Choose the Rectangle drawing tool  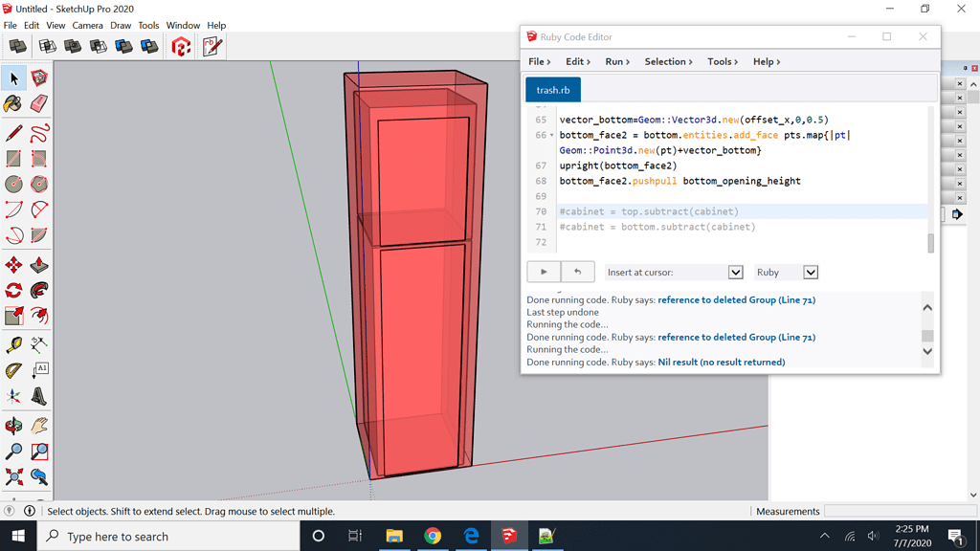click(x=14, y=158)
